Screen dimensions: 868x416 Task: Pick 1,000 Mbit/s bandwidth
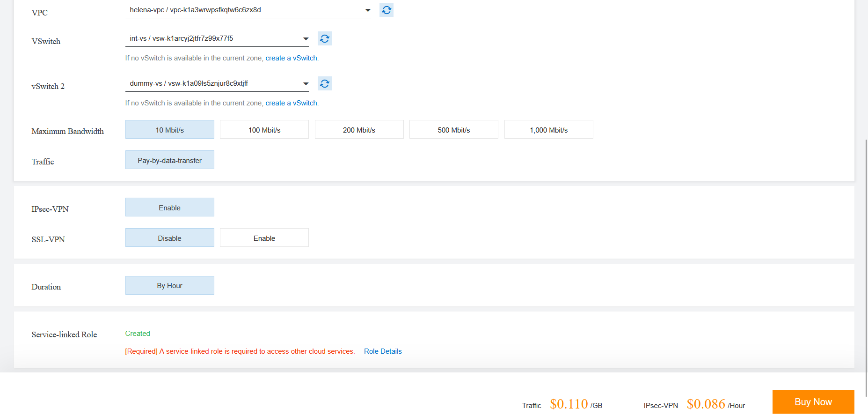[548, 130]
